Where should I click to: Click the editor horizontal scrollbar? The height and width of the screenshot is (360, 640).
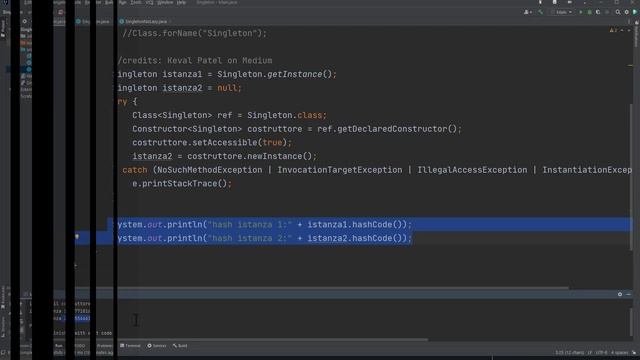click(x=343, y=288)
